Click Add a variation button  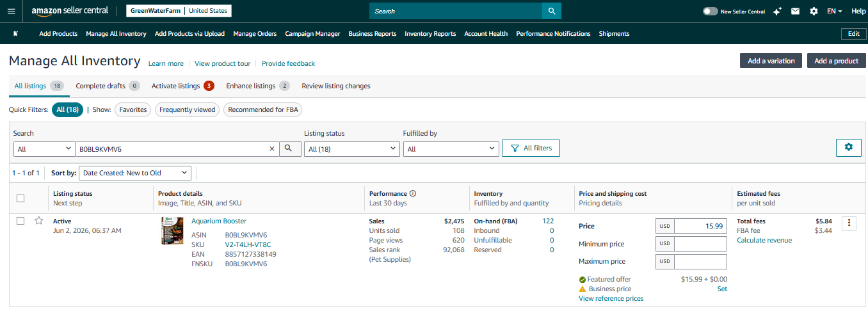click(x=771, y=61)
